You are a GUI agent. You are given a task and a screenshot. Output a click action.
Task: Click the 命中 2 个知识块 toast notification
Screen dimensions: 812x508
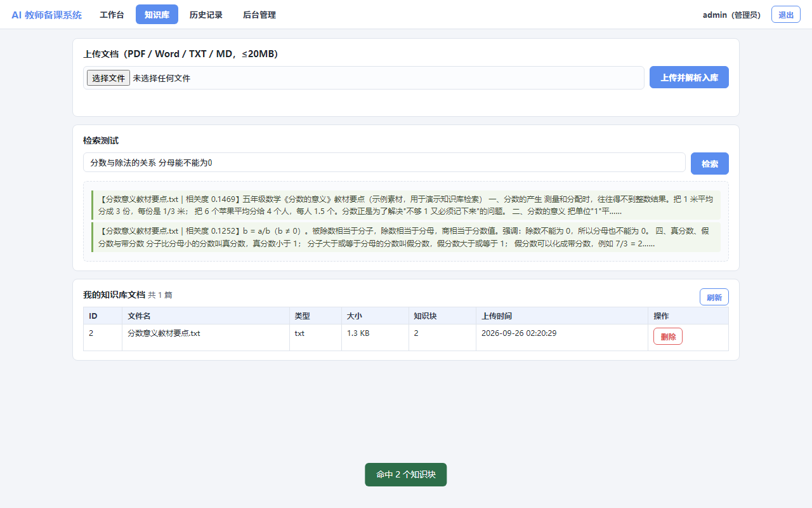[x=406, y=474]
